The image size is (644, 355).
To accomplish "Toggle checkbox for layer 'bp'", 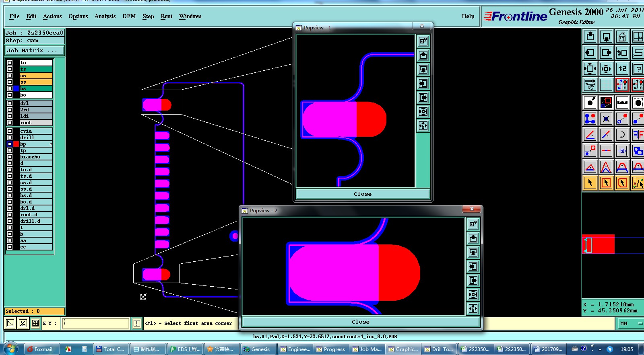I will (10, 144).
